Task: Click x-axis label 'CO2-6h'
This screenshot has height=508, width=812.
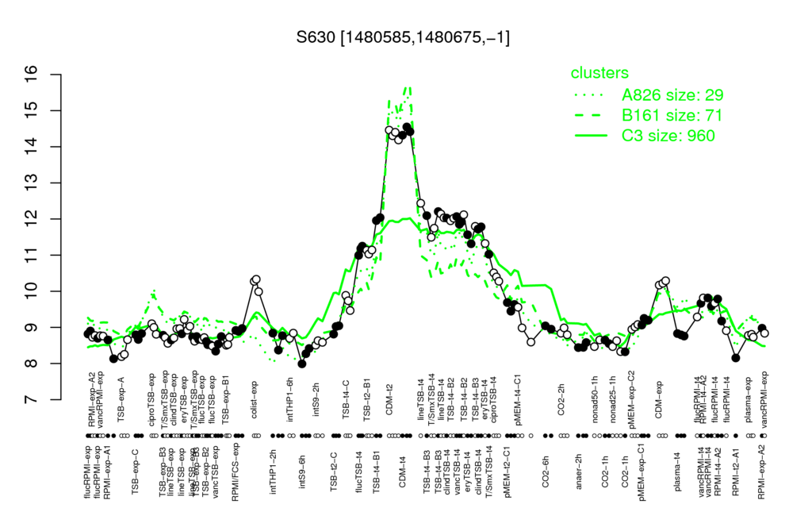Action: (x=546, y=471)
